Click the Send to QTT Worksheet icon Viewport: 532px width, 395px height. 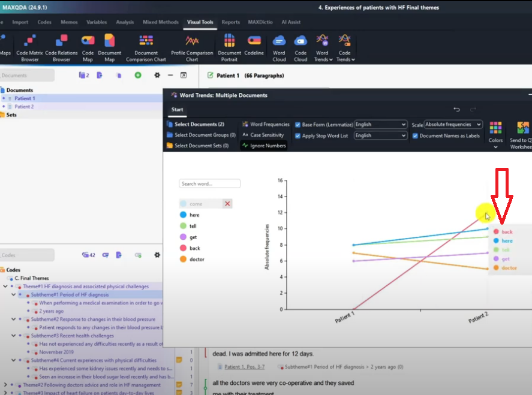pos(522,135)
